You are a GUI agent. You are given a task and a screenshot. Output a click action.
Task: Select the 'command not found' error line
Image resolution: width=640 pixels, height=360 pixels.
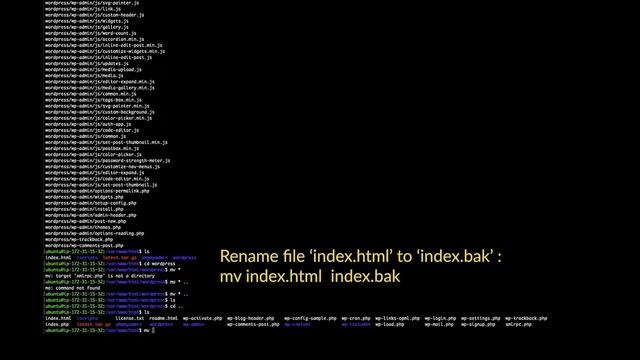click(x=72, y=288)
